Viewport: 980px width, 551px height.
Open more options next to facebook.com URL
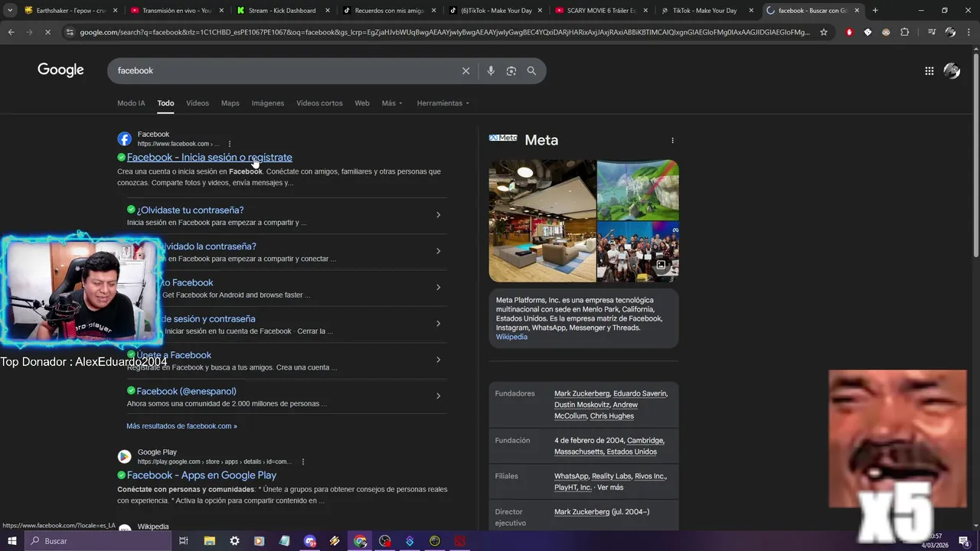229,144
